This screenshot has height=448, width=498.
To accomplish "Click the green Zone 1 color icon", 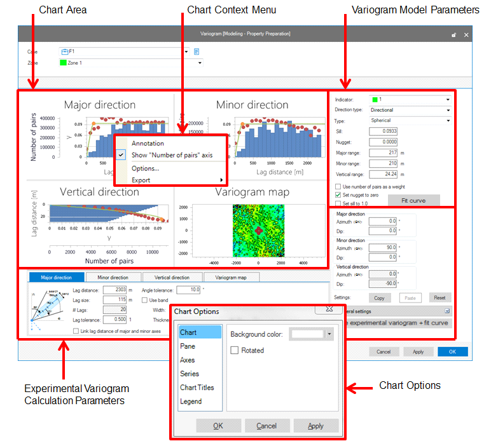I will [63, 63].
